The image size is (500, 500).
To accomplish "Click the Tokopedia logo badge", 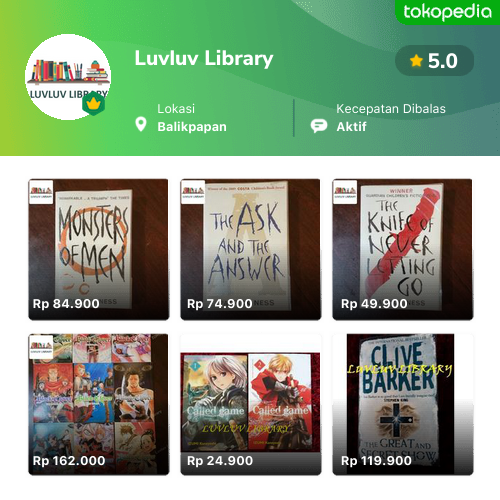I will pos(447,12).
